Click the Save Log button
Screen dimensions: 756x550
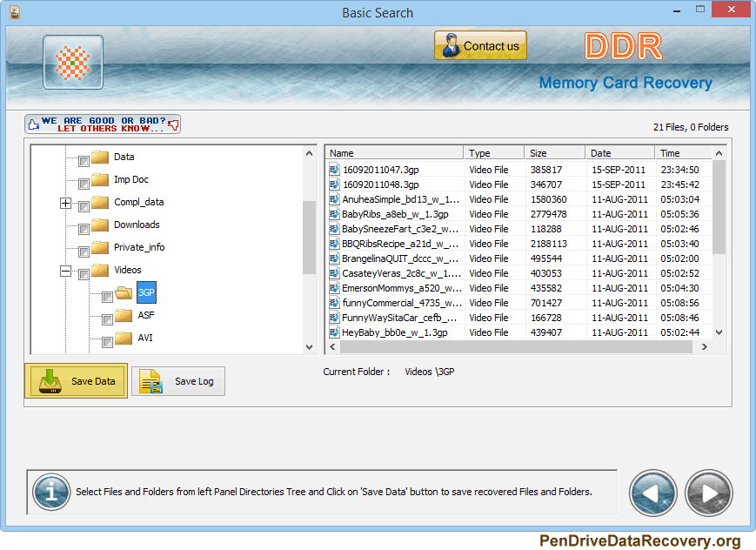[178, 381]
